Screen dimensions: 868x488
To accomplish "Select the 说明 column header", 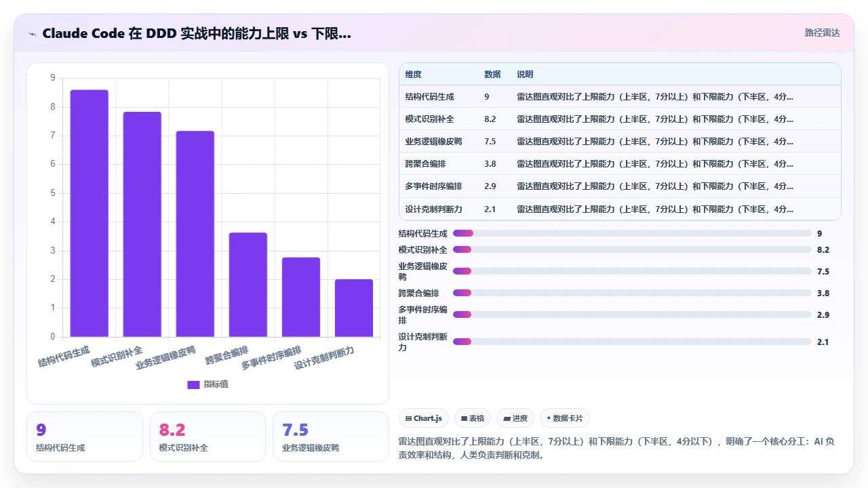I will (525, 74).
